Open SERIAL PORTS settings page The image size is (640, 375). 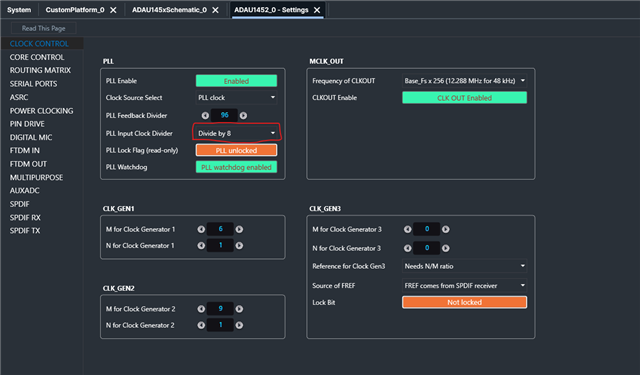pos(33,84)
